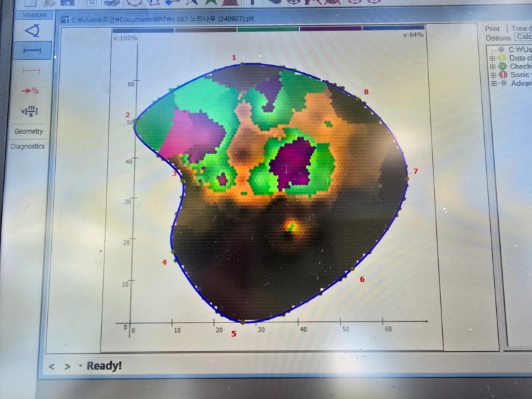This screenshot has width=532, height=399.
Task: Switch to the Calc tab
Action: [x=523, y=37]
